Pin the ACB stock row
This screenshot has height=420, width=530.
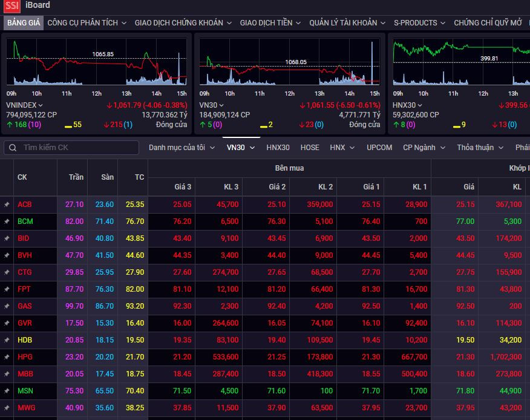coord(7,205)
